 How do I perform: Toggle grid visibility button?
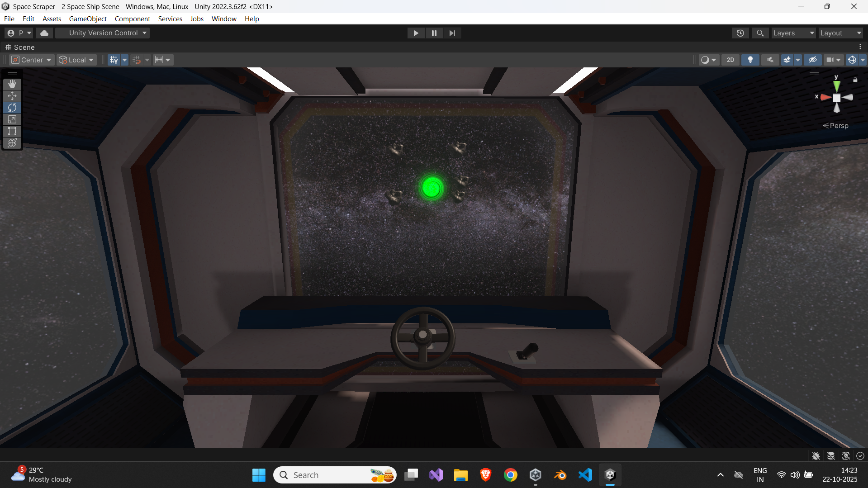point(114,60)
